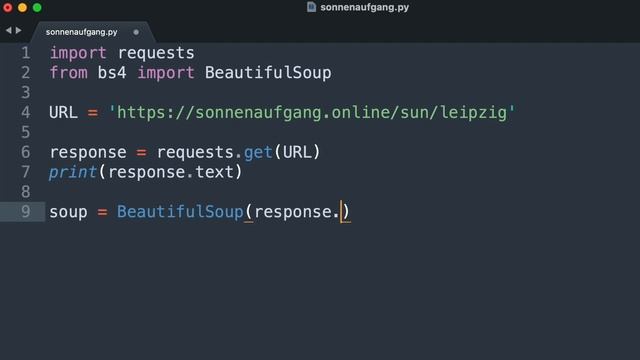Image resolution: width=640 pixels, height=360 pixels.
Task: Click the 'print' function on line 7
Action: 73,173
